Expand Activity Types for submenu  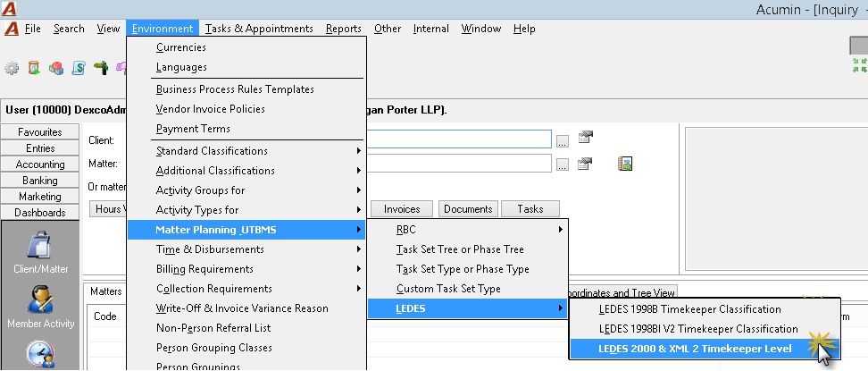[246, 209]
